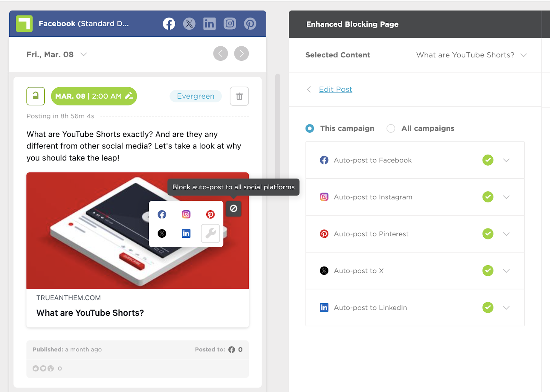Click the Evergreen tag
The width and height of the screenshot is (550, 392).
(196, 96)
